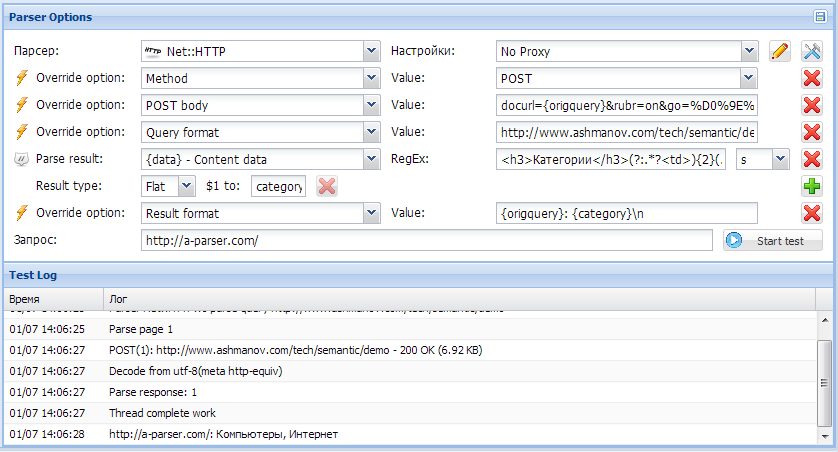
Task: Click the Start test play icon
Action: 734,240
